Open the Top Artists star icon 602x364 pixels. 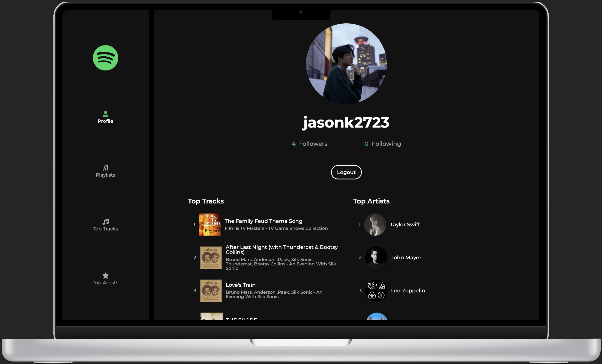pos(106,275)
